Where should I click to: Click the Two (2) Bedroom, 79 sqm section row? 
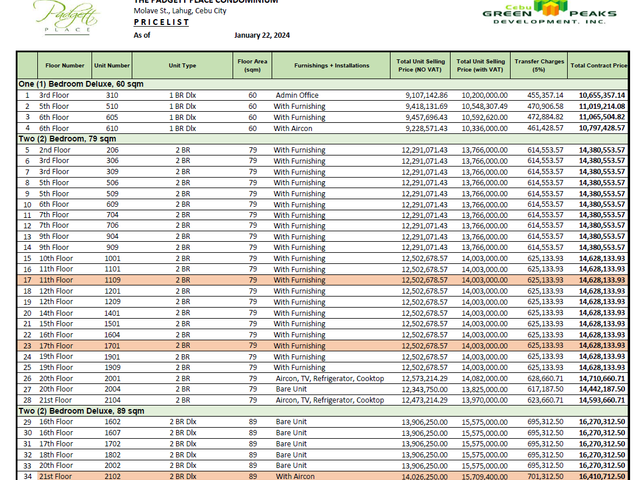coord(322,139)
